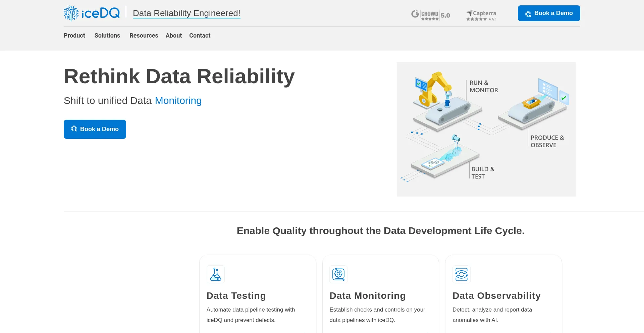Open the About menu

click(174, 36)
